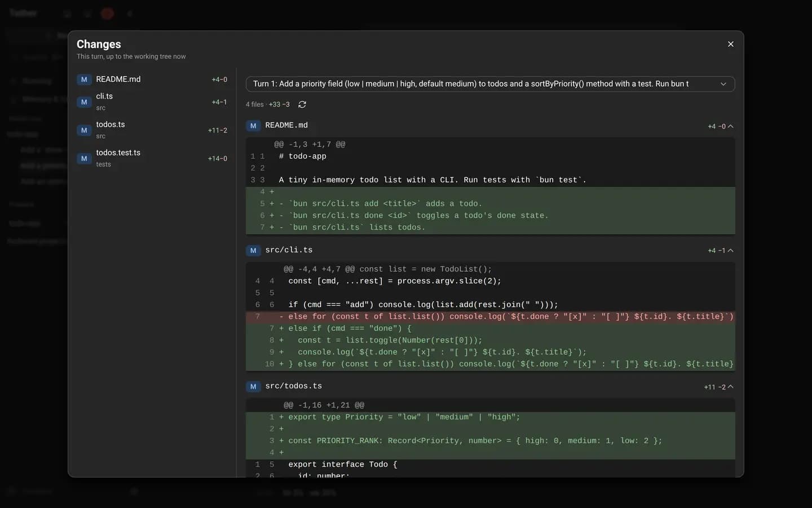Click the M badge beside cli.ts in sidebar
The image size is (812, 508).
[84, 102]
